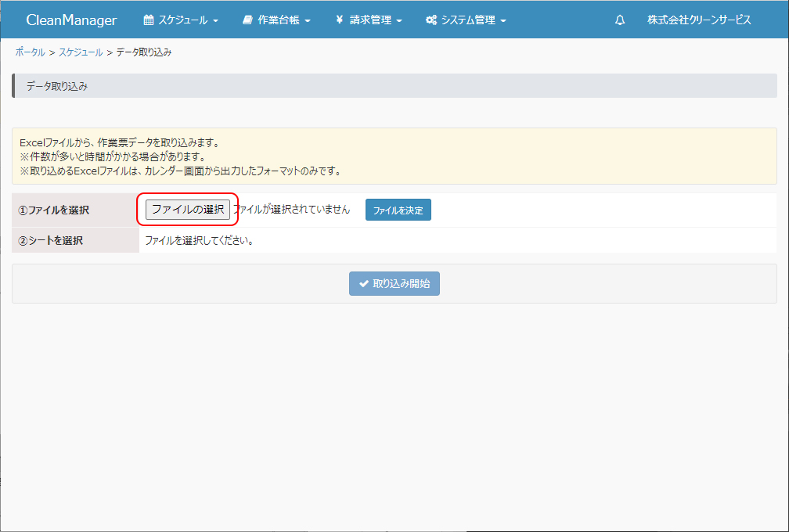Viewport: 789px width, 532px height.
Task: Click the ②シートを選択 label
Action: coord(50,240)
